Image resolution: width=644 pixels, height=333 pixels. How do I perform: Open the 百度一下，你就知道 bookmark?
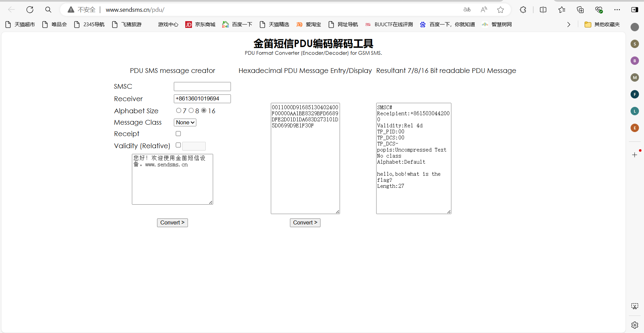[448, 25]
